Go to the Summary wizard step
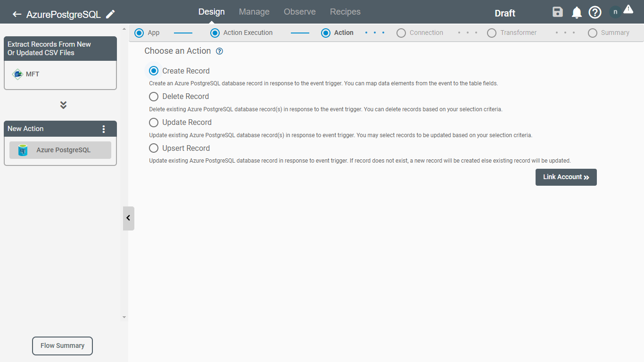The width and height of the screenshot is (644, 362). coord(608,33)
